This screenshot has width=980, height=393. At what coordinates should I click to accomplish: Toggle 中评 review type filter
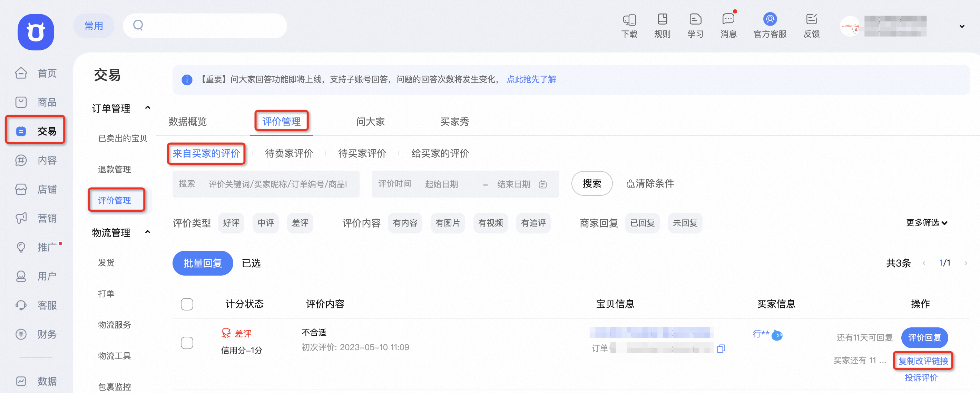266,223
